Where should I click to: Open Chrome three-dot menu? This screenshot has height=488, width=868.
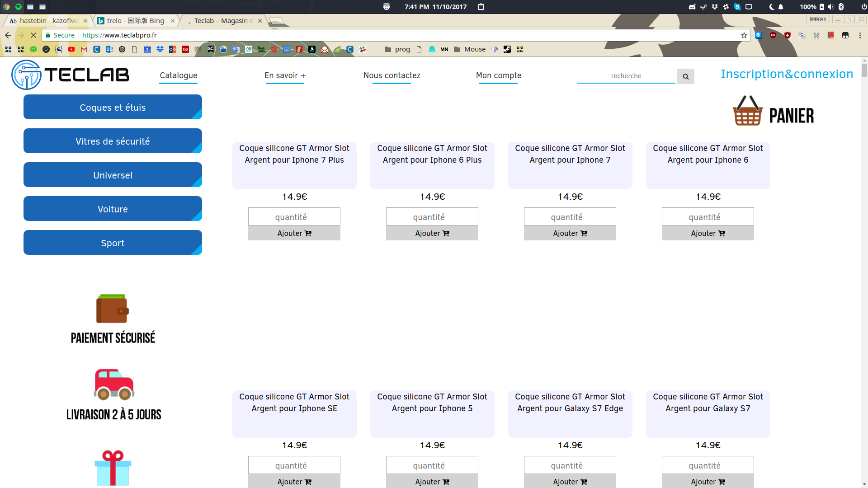[859, 35]
